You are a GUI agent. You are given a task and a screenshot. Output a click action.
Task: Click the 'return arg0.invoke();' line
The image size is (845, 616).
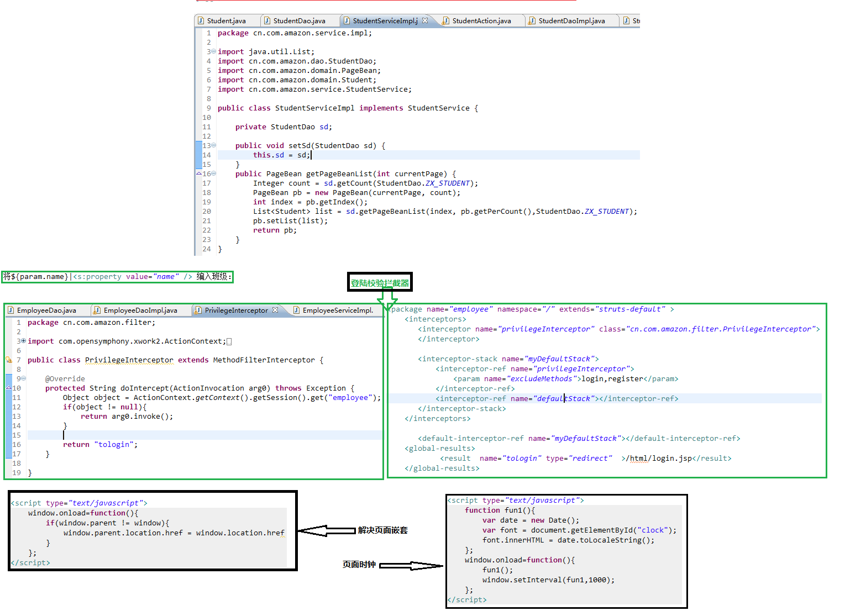pos(127,416)
